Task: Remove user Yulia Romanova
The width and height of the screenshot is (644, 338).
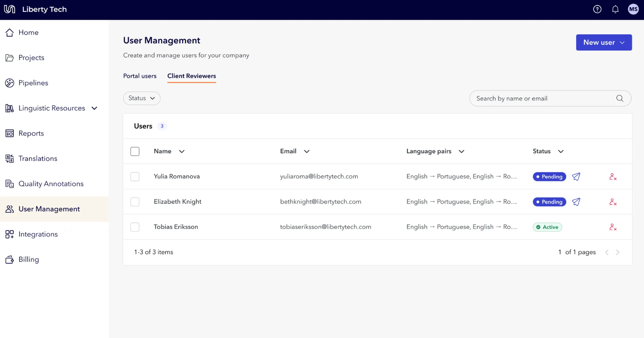Action: tap(613, 177)
